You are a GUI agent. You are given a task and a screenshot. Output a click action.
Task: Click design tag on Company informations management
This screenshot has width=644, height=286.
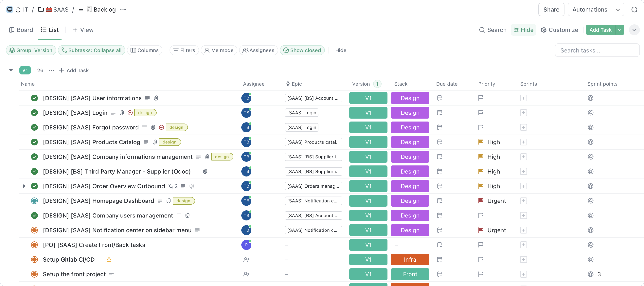[222, 157]
